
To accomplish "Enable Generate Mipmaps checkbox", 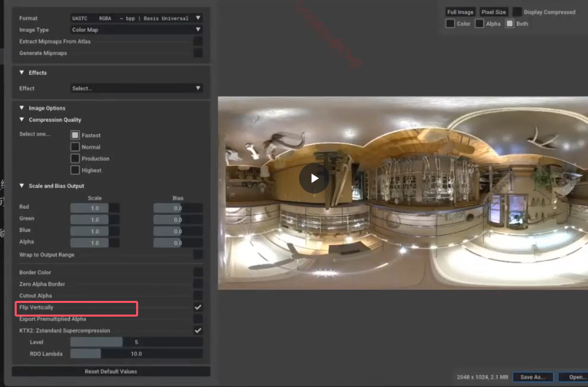I will tap(198, 53).
